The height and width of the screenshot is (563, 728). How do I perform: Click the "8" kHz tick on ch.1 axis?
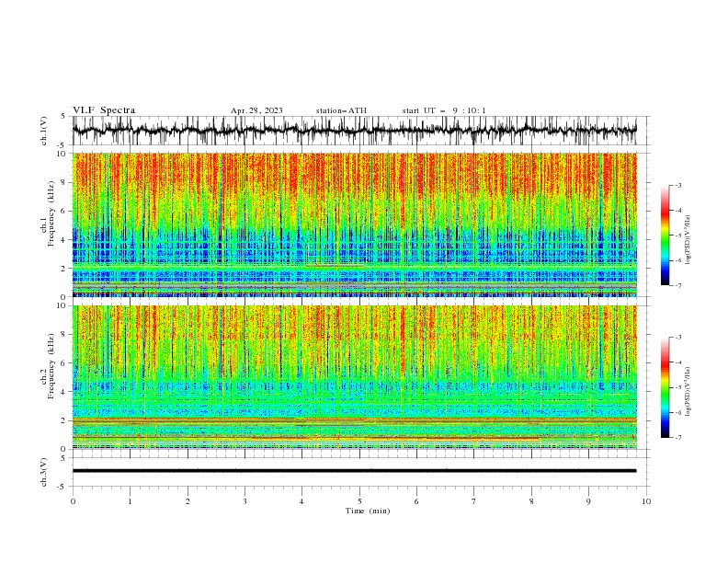click(64, 182)
